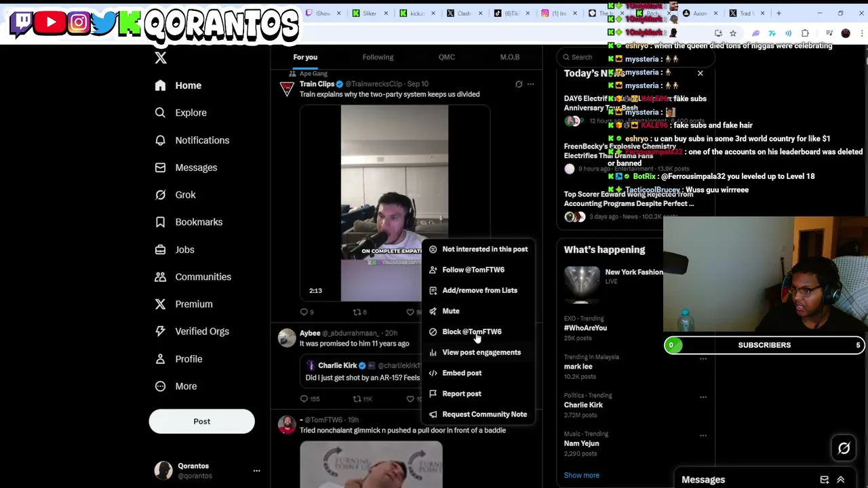
Task: Click the reply icon on Aybee's post
Action: pos(304,399)
